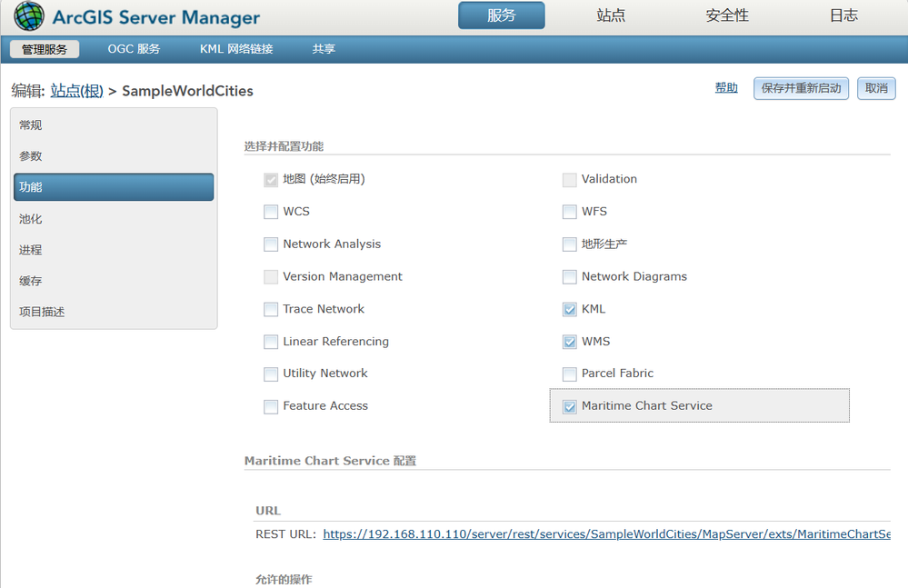
Task: Enable the WCS capability checkbox
Action: pyautogui.click(x=271, y=212)
